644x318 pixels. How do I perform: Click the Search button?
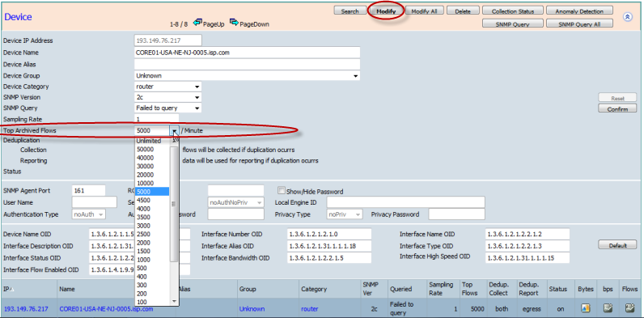pyautogui.click(x=350, y=11)
